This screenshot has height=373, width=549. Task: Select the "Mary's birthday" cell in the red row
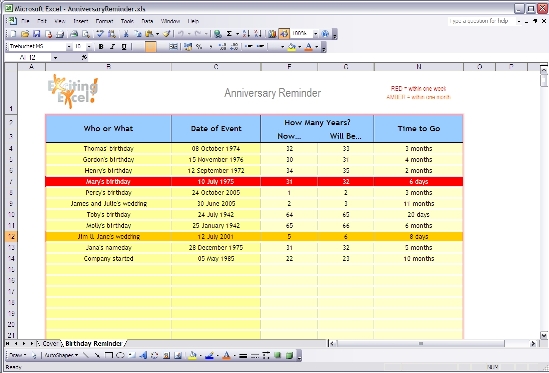click(108, 181)
